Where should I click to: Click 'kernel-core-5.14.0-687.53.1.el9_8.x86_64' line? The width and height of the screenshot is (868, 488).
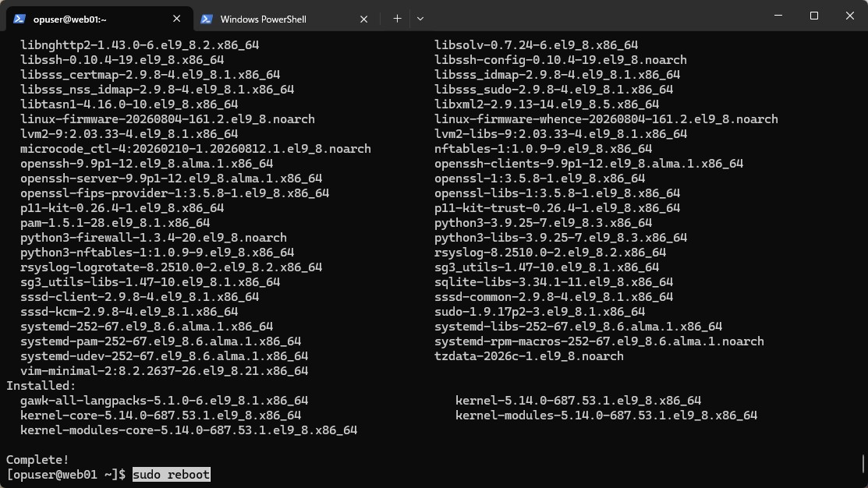point(161,415)
